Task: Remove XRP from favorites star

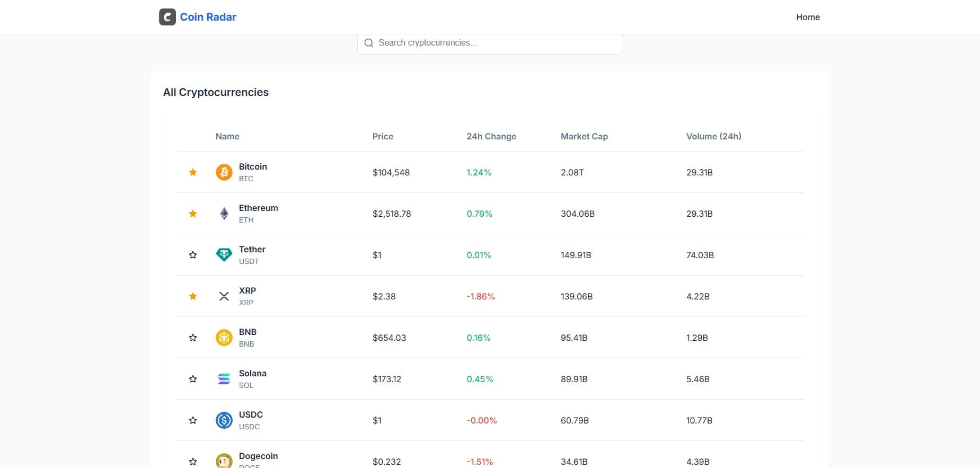Action: pyautogui.click(x=193, y=296)
